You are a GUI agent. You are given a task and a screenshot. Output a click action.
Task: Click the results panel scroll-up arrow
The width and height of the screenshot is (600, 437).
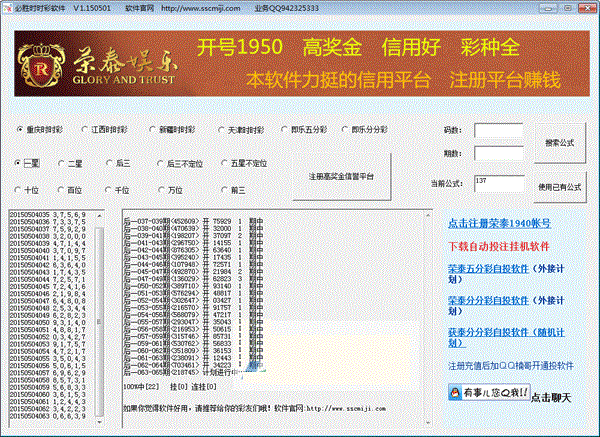pos(428,215)
